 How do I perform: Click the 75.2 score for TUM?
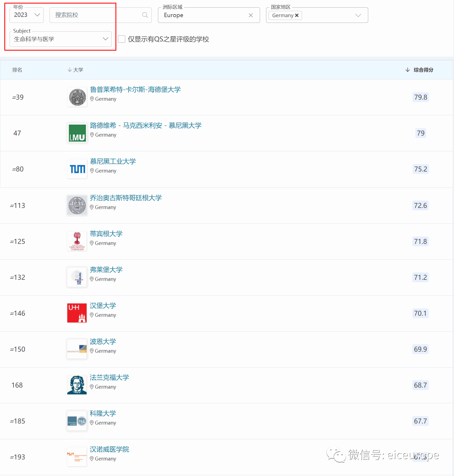tap(421, 169)
